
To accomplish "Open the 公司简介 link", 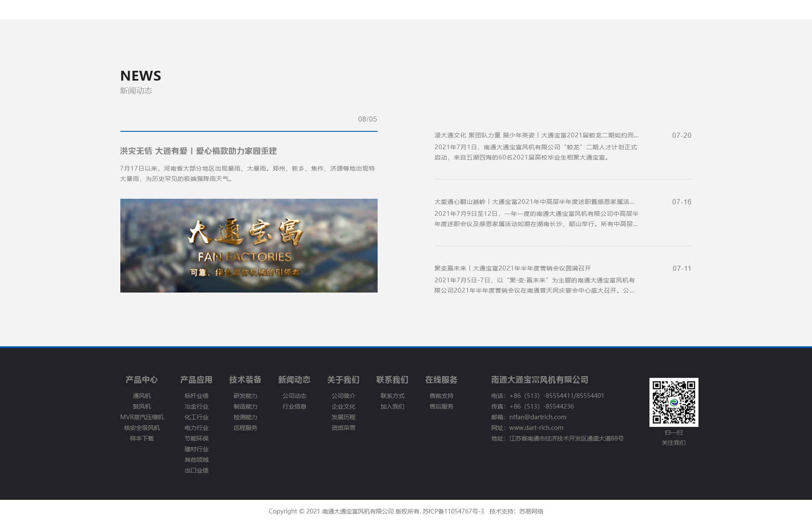I will tap(343, 396).
